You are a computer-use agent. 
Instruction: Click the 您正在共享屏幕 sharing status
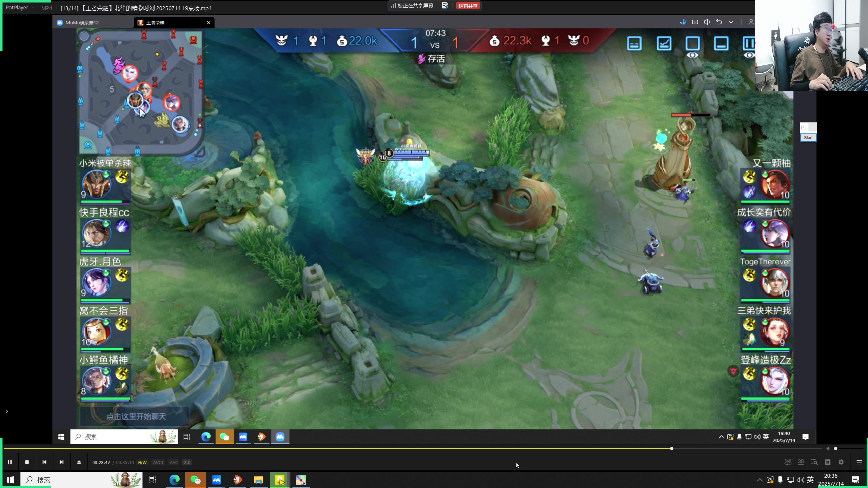click(x=412, y=6)
